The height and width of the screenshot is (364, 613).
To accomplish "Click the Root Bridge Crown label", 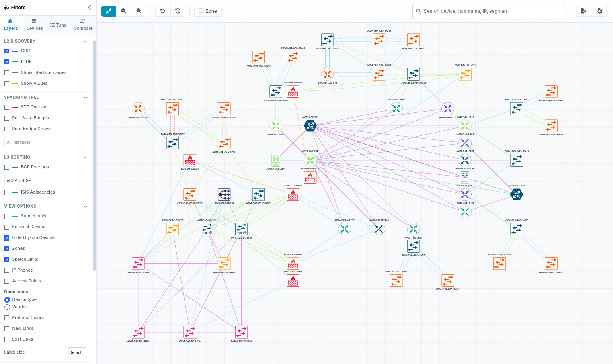I will (x=31, y=129).
